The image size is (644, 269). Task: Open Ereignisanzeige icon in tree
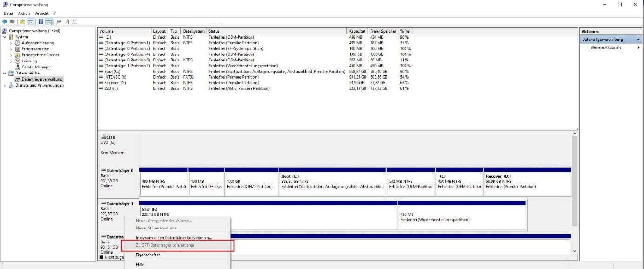click(x=18, y=49)
